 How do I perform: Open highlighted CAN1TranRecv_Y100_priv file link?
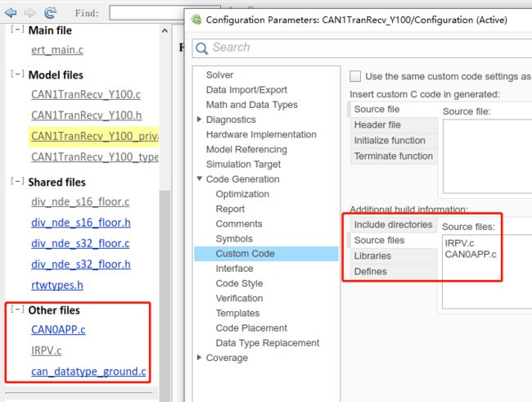95,136
